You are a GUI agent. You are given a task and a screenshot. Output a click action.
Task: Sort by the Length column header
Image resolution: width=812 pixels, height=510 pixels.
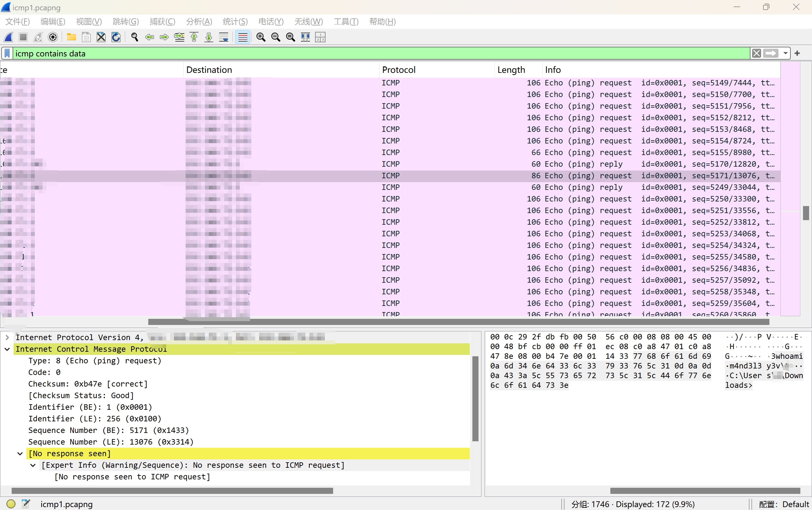[518, 70]
